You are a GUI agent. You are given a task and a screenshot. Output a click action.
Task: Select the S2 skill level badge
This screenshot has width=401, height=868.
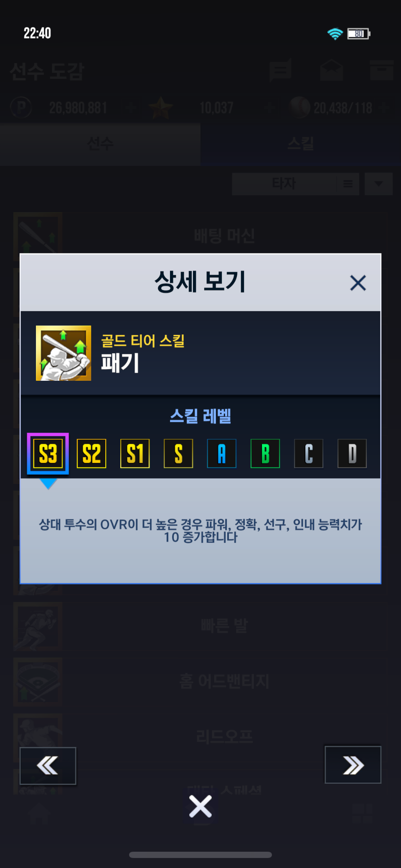point(91,453)
